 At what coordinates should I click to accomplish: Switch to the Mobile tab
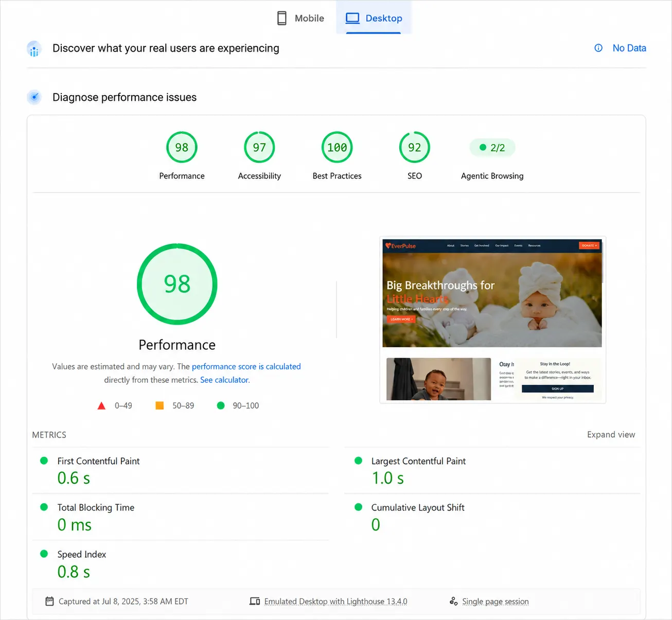pyautogui.click(x=300, y=18)
